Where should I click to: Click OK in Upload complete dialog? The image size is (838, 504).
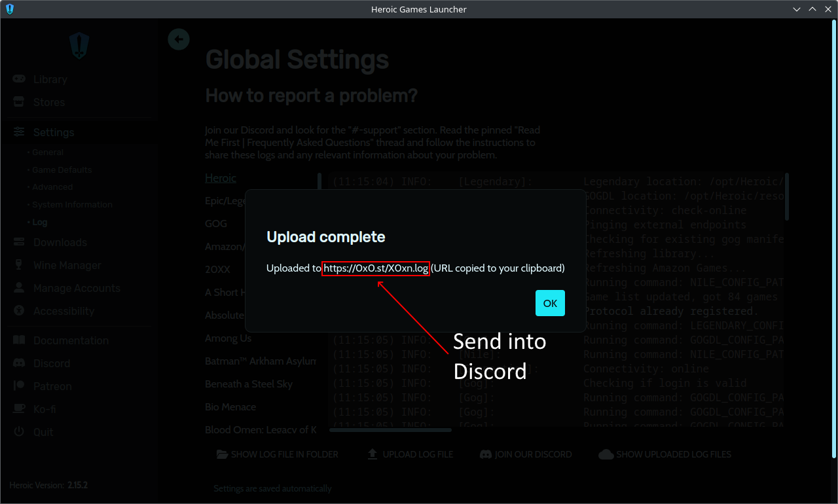[x=550, y=303]
